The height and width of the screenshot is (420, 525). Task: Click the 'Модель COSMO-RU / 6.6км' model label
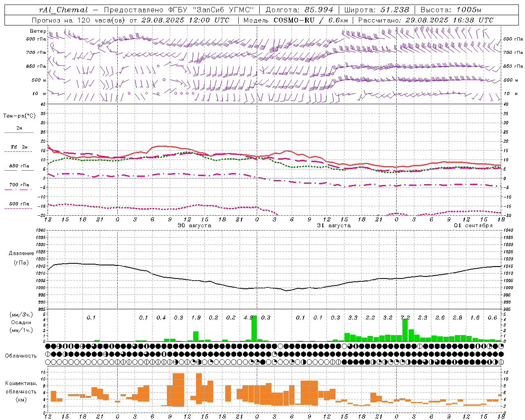[296, 20]
